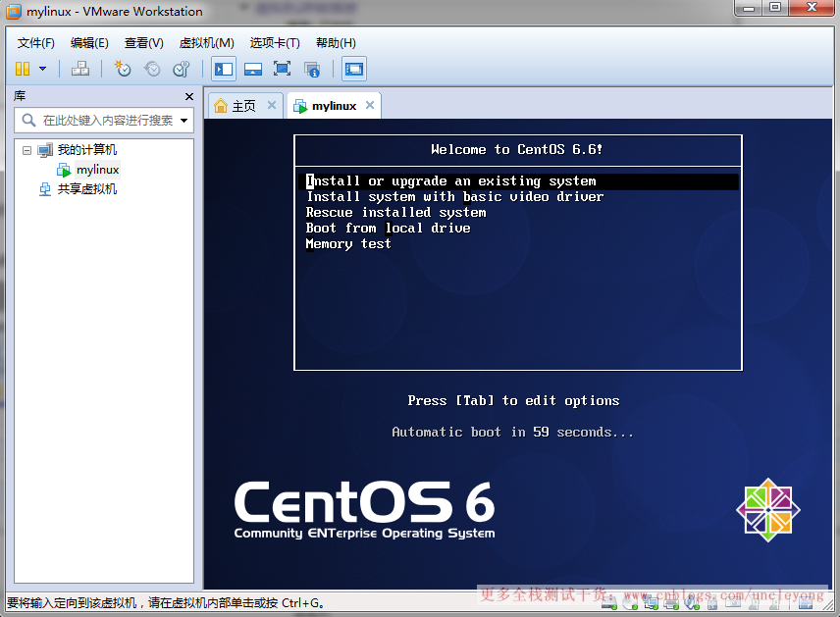This screenshot has width=840, height=617.
Task: Select mylinux in the library tree
Action: click(97, 170)
